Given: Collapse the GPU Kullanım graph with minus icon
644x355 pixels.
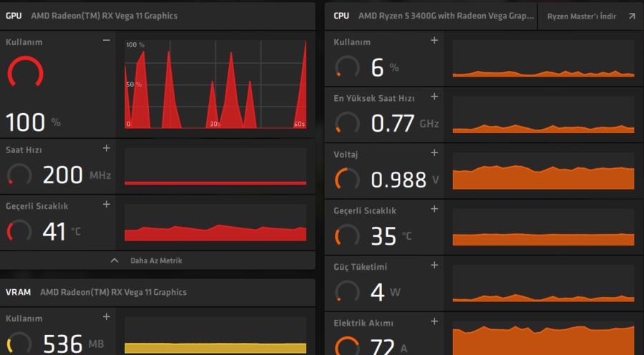Looking at the screenshot, I should click(107, 41).
